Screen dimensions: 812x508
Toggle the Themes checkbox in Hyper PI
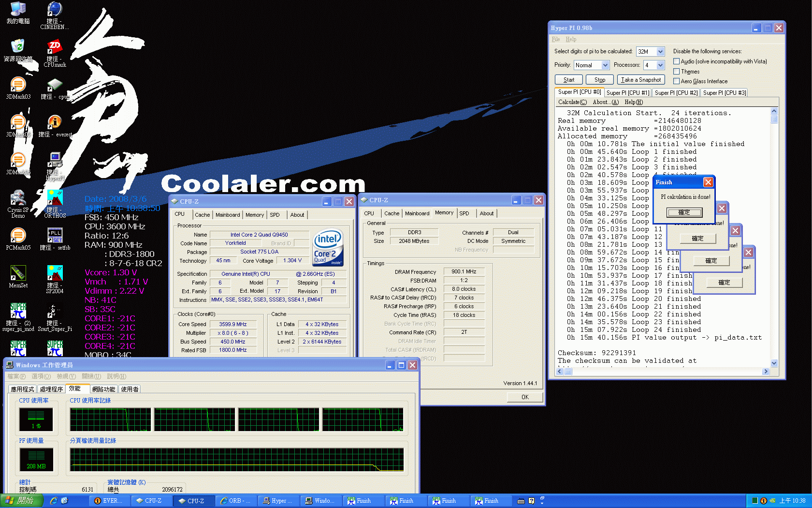676,71
